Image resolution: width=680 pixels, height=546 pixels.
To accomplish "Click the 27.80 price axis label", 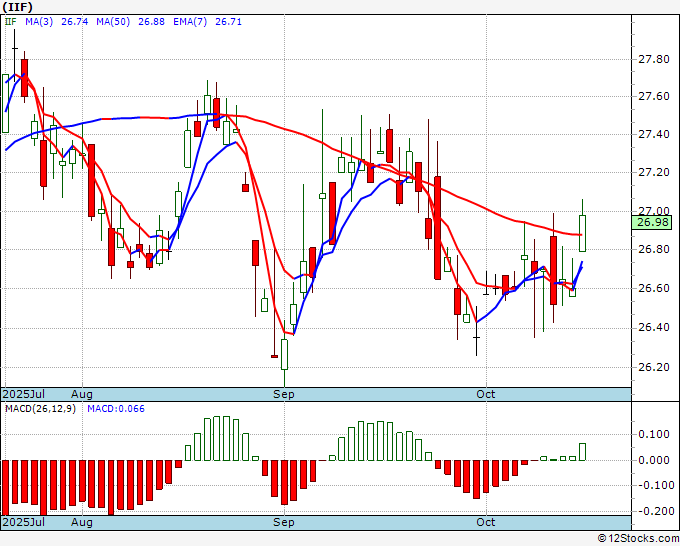I will click(654, 59).
